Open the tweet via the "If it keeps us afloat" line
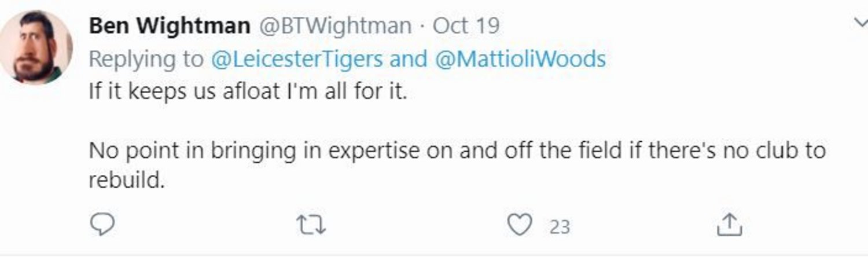The width and height of the screenshot is (868, 257). click(248, 92)
